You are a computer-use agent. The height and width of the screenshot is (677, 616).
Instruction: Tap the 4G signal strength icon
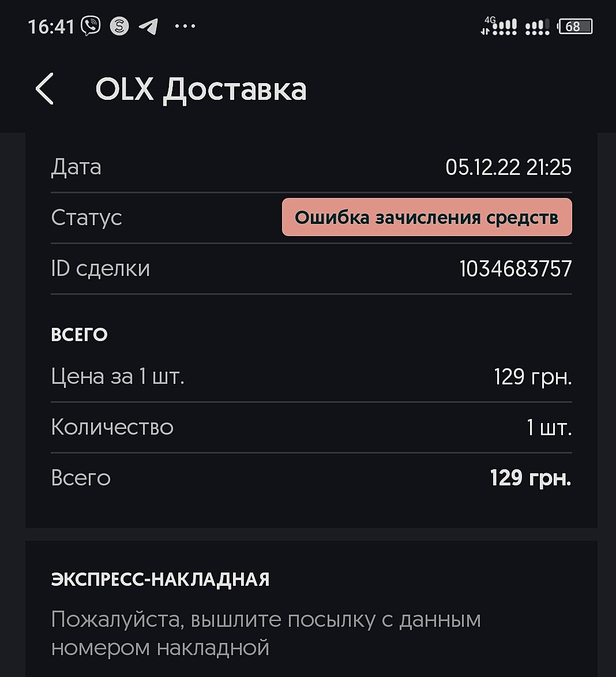(x=499, y=27)
